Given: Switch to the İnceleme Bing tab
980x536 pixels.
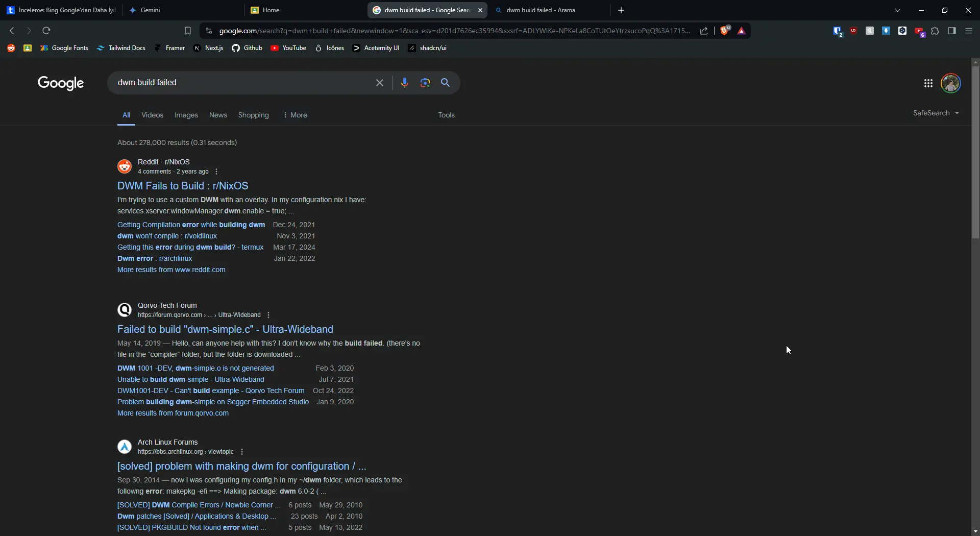Looking at the screenshot, I should coord(61,10).
